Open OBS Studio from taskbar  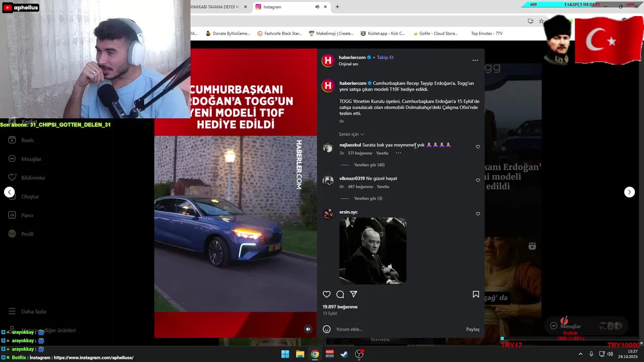[x=359, y=354]
